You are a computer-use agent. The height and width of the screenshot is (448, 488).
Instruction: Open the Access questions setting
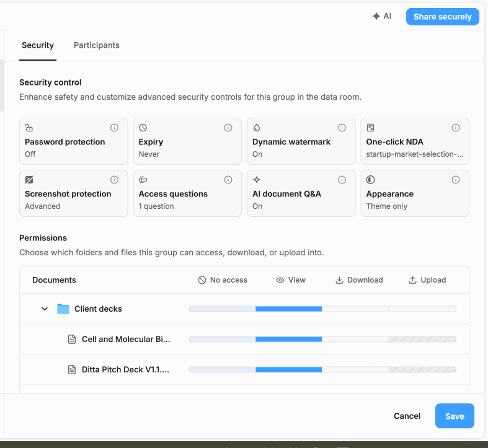pos(187,193)
